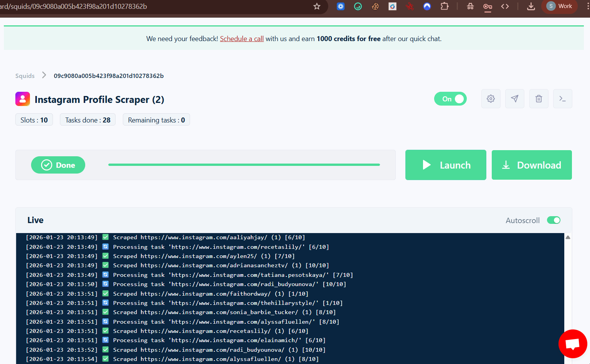Open the squid settings via the gear icon
Image resolution: width=590 pixels, height=364 pixels.
point(491,99)
